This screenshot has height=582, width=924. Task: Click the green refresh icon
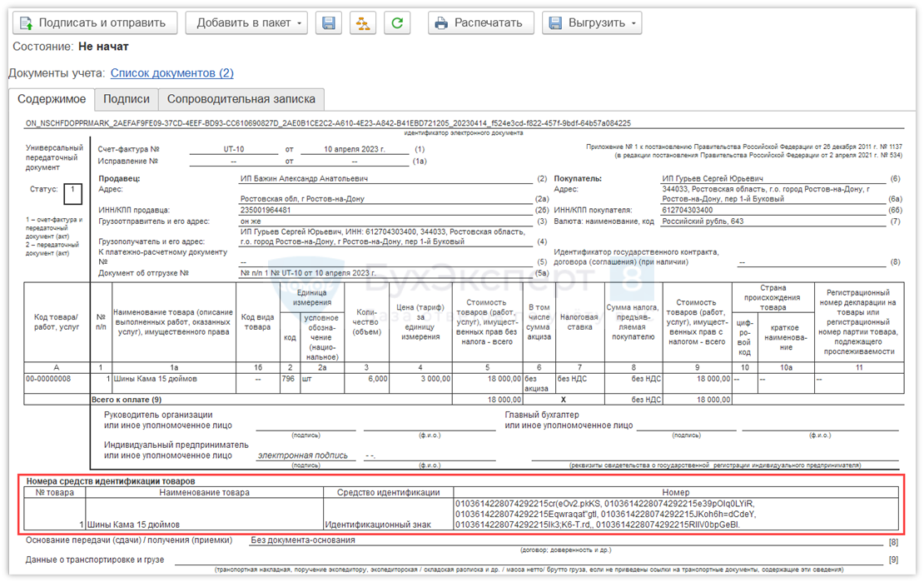[398, 22]
